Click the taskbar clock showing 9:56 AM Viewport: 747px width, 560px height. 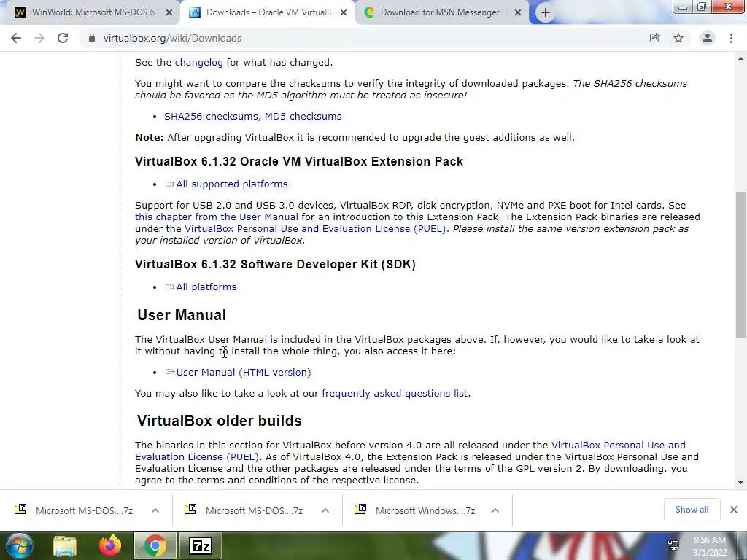710,546
